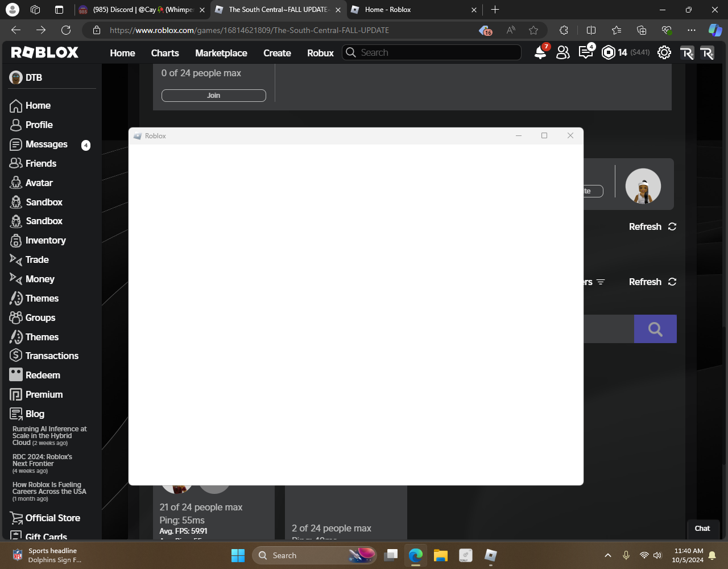This screenshot has height=569, width=728.
Task: Switch to the Discord browser tab
Action: click(x=142, y=10)
